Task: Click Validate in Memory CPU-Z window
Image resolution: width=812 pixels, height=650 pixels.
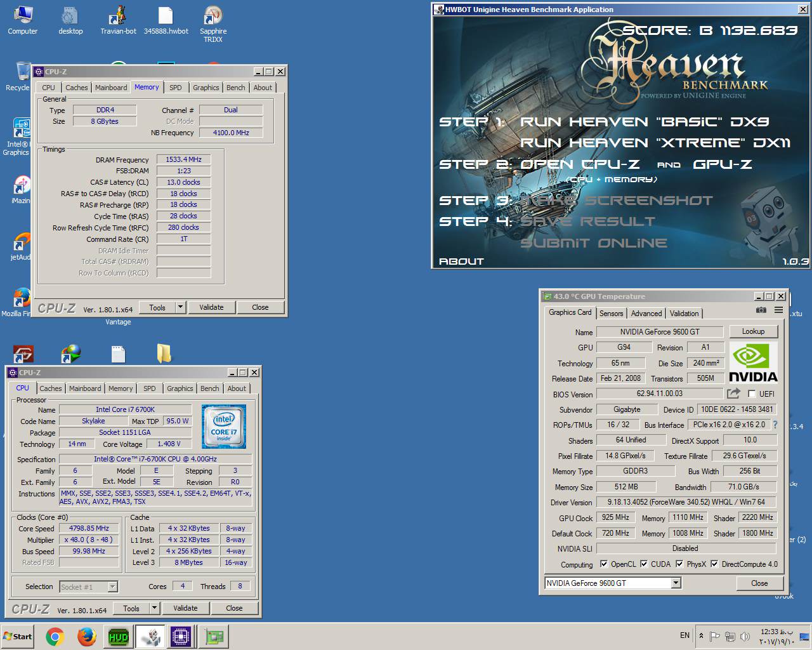Action: (211, 307)
